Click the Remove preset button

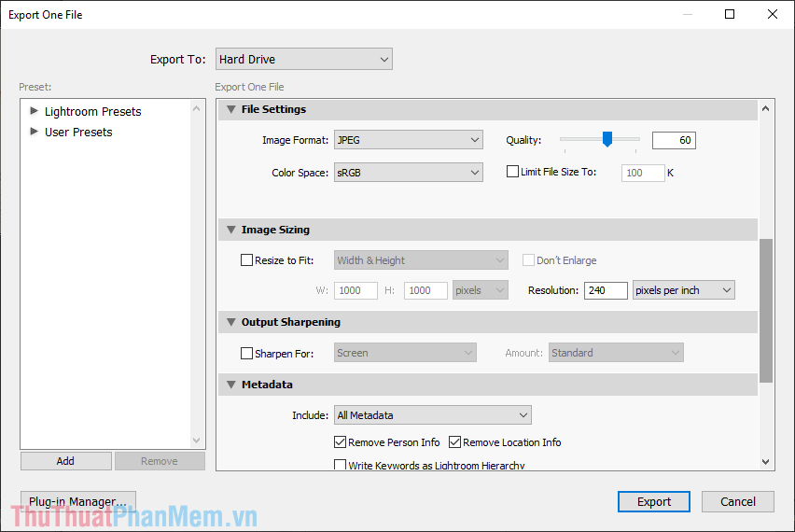coord(160,461)
